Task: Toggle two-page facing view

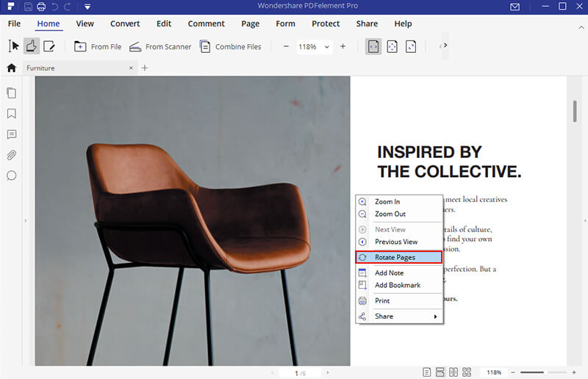Action: [453, 373]
